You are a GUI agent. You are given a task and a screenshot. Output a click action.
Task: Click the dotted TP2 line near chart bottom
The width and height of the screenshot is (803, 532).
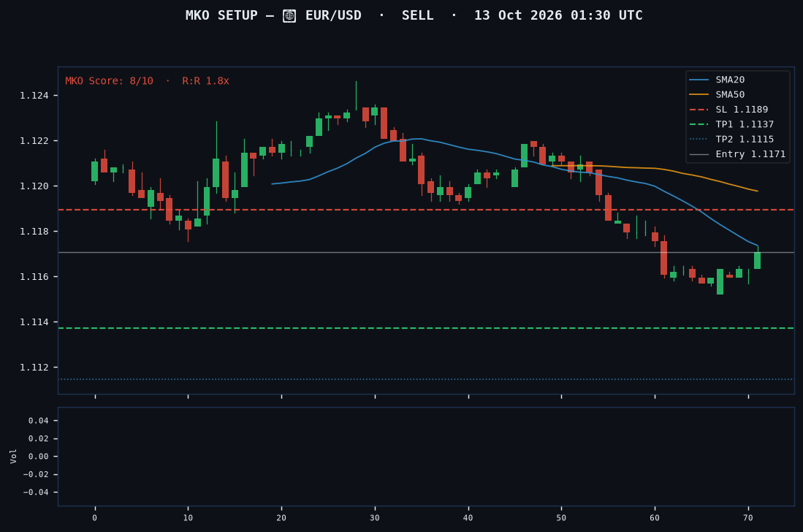tap(426, 379)
